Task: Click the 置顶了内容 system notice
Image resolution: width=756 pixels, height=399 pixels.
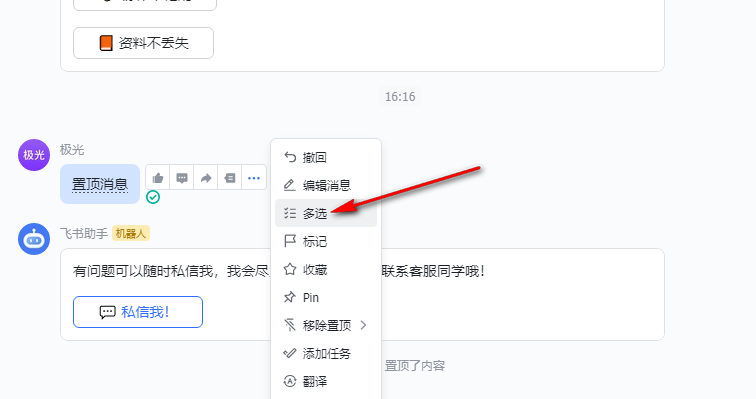Action: click(x=415, y=366)
